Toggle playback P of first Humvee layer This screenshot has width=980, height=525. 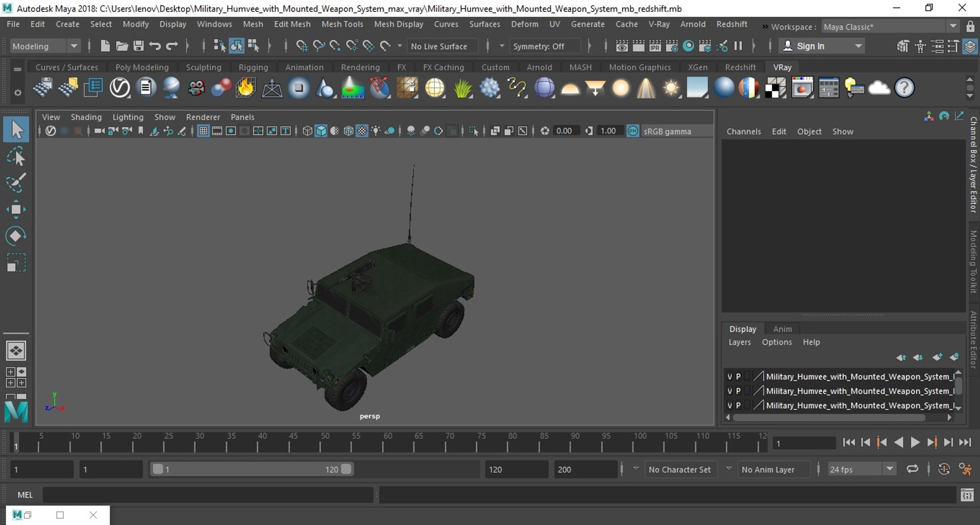point(738,376)
